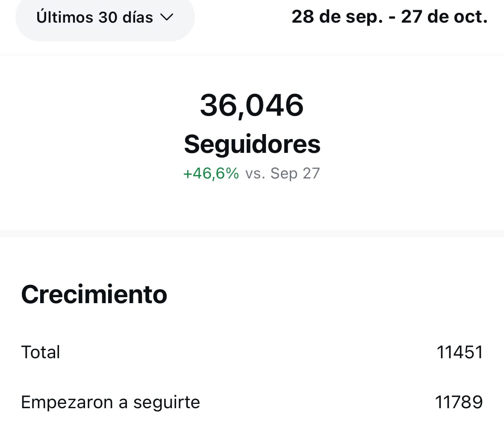Screen dimensions: 504x424
Task: Click the new followers value 11789
Action: pos(459,402)
